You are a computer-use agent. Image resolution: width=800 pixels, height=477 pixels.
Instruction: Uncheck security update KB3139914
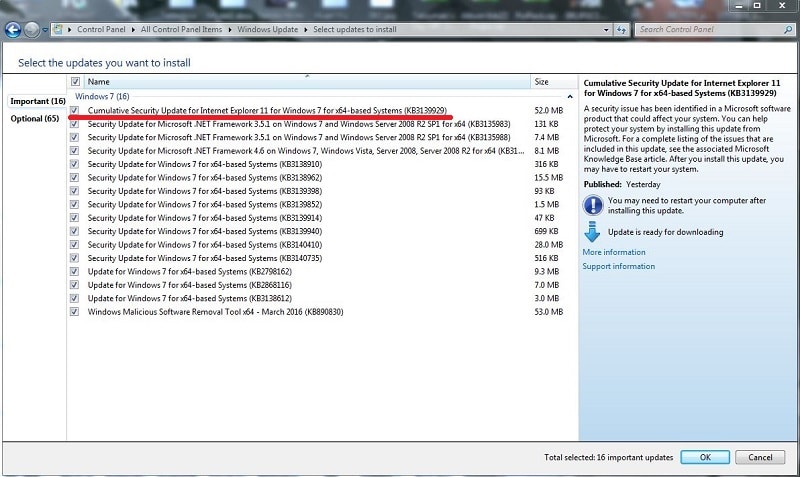(74, 218)
